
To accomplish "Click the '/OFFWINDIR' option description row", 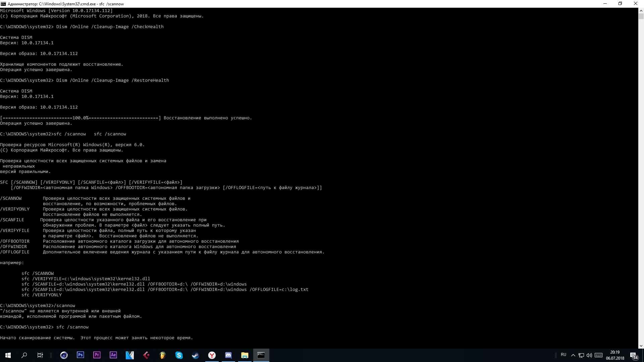I will coord(118,247).
